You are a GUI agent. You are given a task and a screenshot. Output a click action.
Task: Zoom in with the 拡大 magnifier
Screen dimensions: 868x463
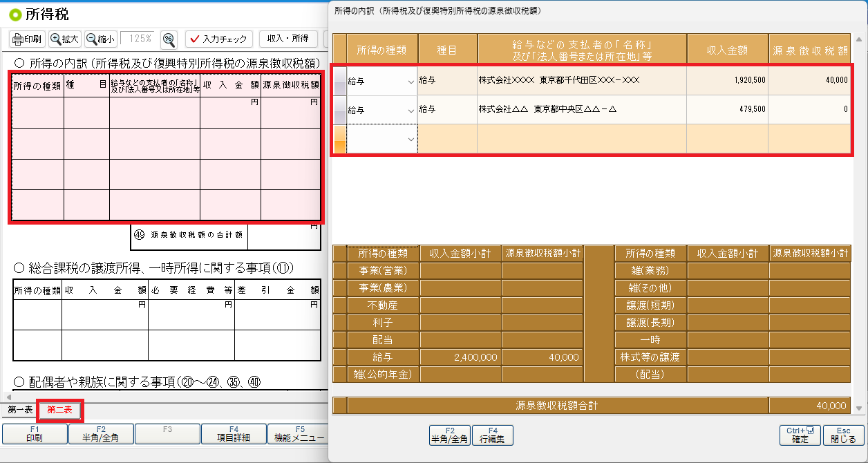coord(65,39)
